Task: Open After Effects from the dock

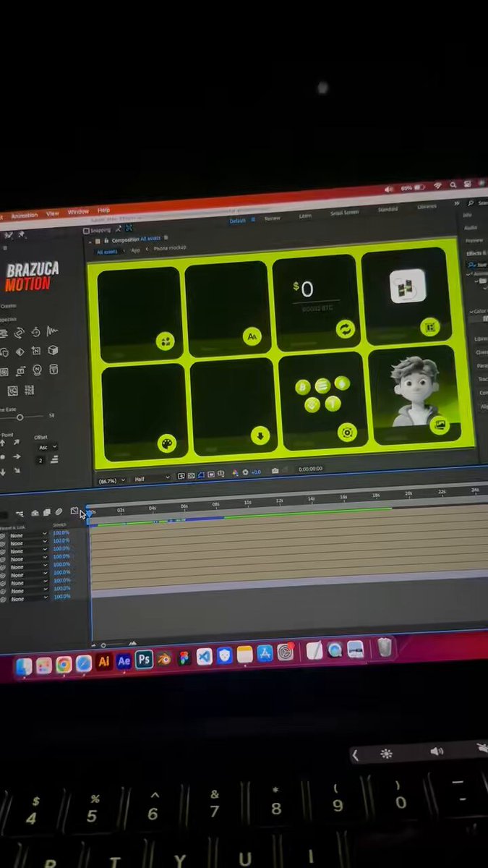Action: [x=124, y=660]
